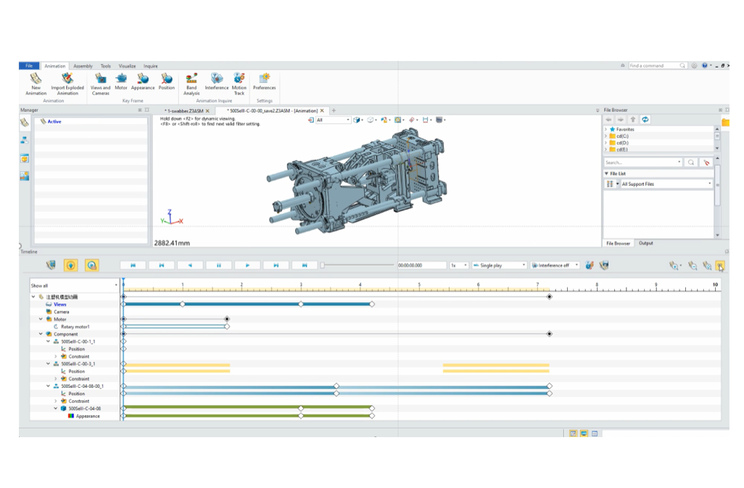Click the Motion Track icon
This screenshot has width=744, height=488.
[x=240, y=78]
